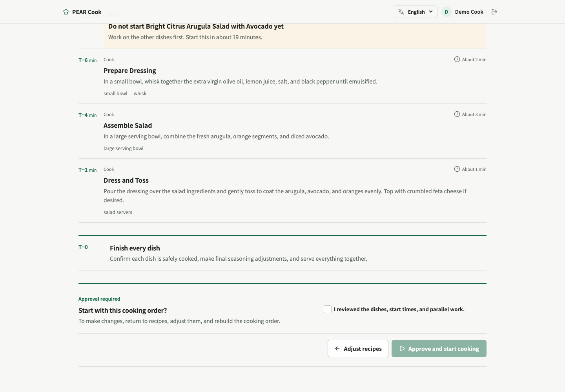Check the reviewed dishes confirmation checkbox

click(x=328, y=309)
